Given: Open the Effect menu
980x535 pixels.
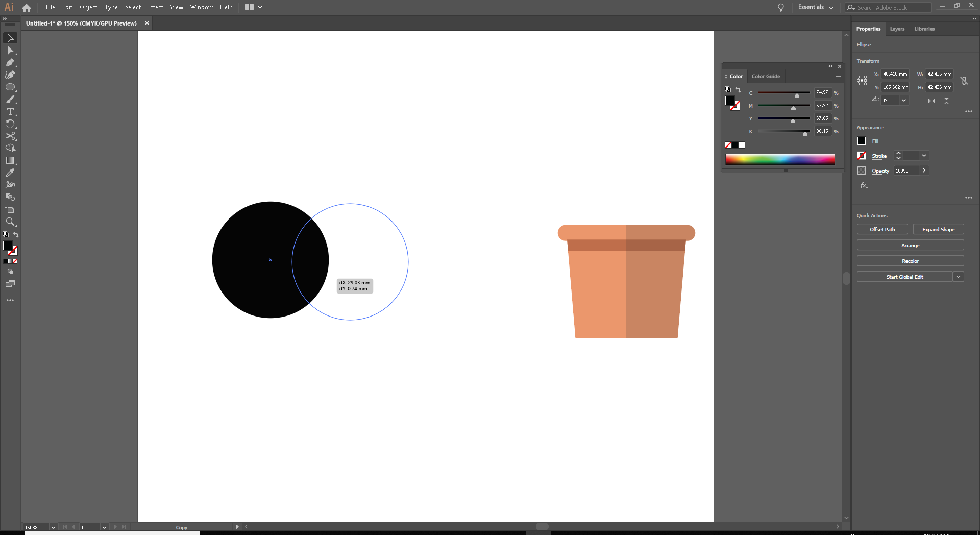Looking at the screenshot, I should tap(156, 7).
